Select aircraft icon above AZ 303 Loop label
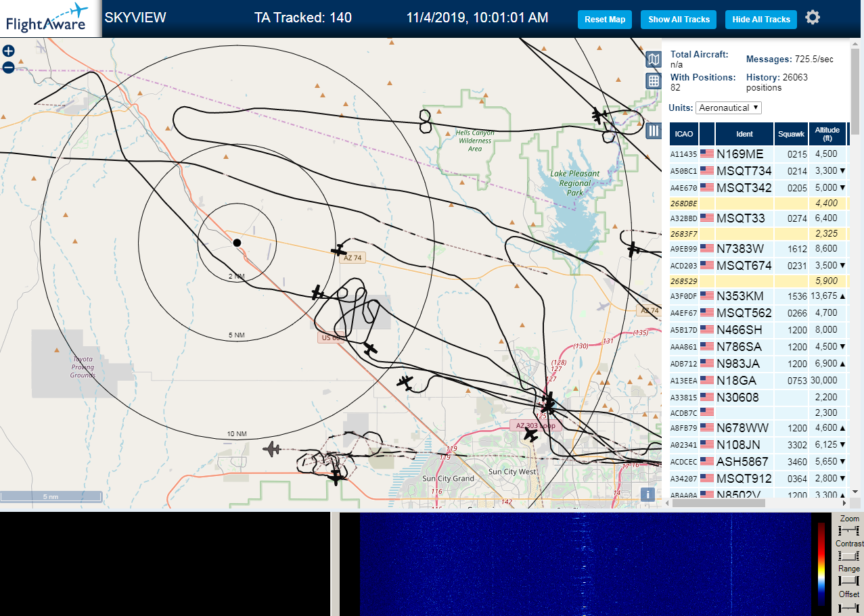The image size is (864, 616). (548, 403)
